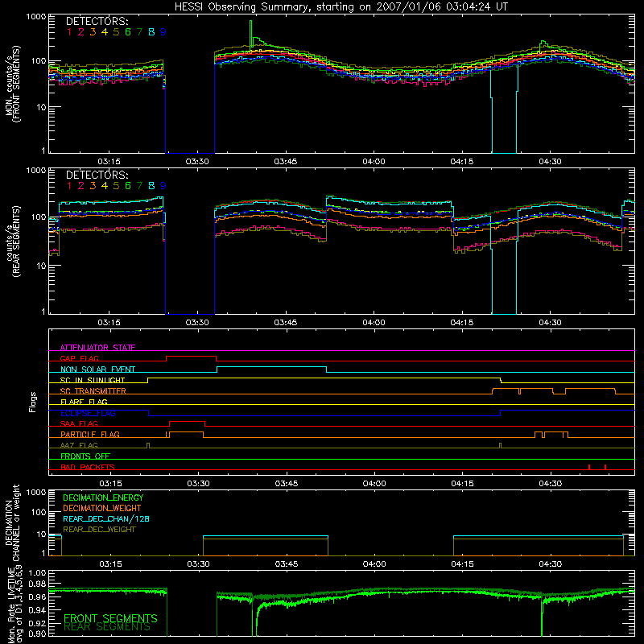644x644 pixels.
Task: Click the FRONTS_OFF flag label
Action: pos(85,456)
